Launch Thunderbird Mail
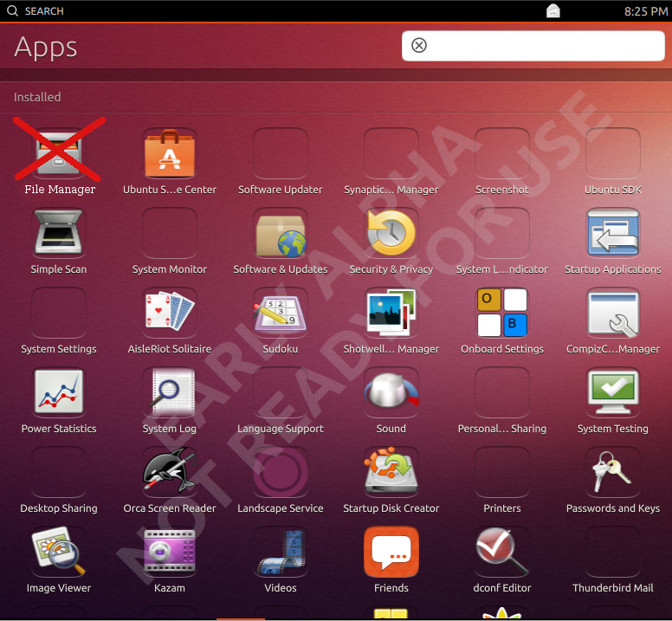 tap(613, 552)
